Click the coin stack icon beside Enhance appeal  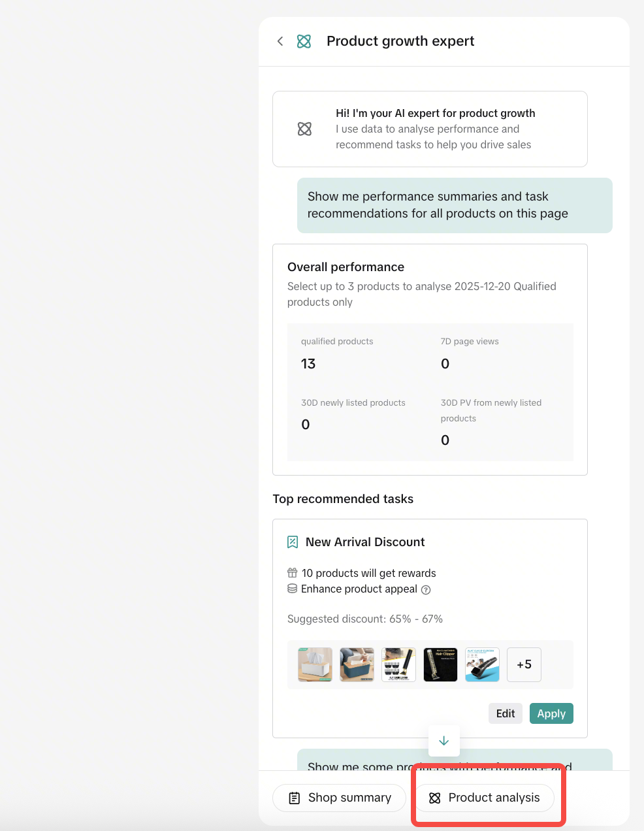(x=292, y=589)
